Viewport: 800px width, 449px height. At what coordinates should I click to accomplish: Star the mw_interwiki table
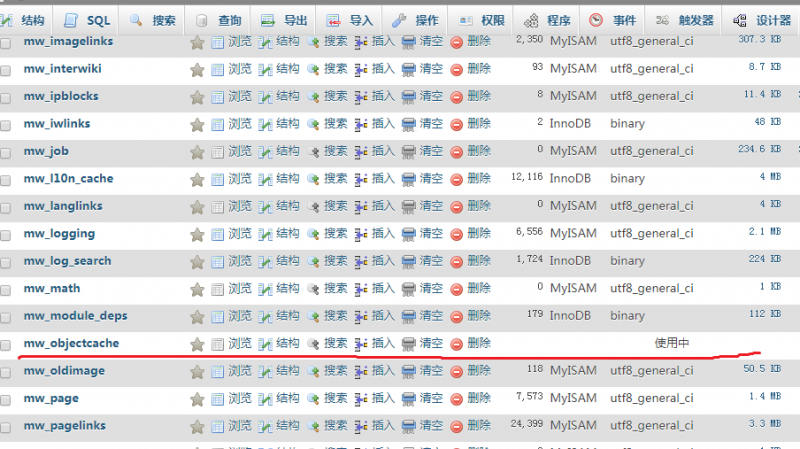click(197, 70)
